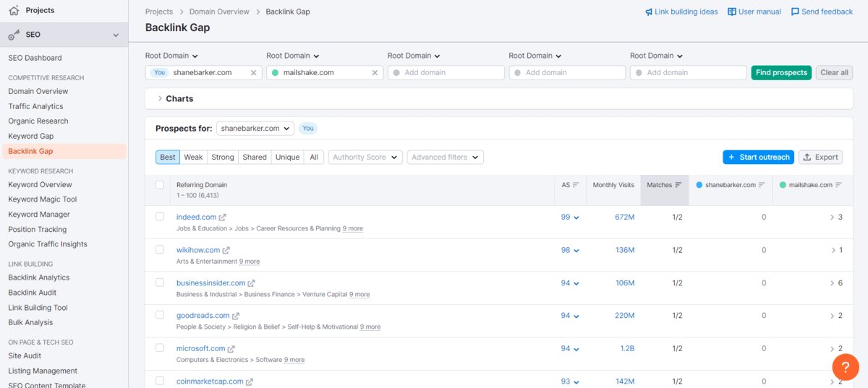Screen dimensions: 868x388
Task: Open the indeed.com domain link
Action: click(196, 217)
